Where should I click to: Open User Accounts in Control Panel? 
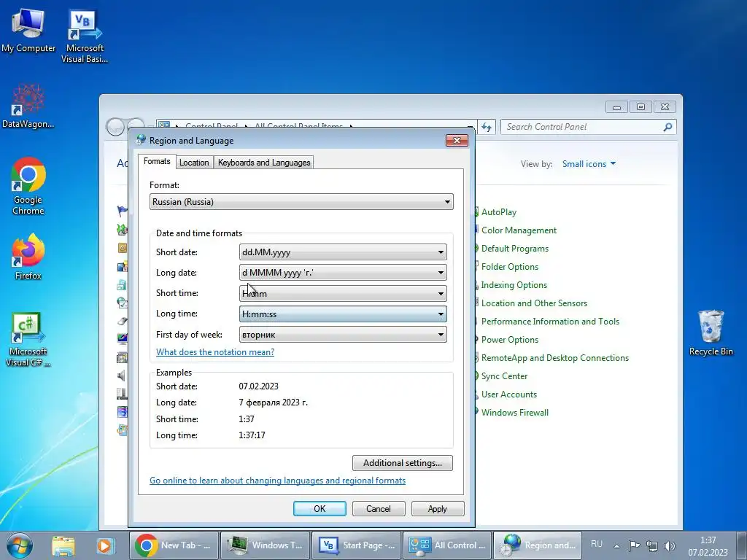click(x=508, y=394)
